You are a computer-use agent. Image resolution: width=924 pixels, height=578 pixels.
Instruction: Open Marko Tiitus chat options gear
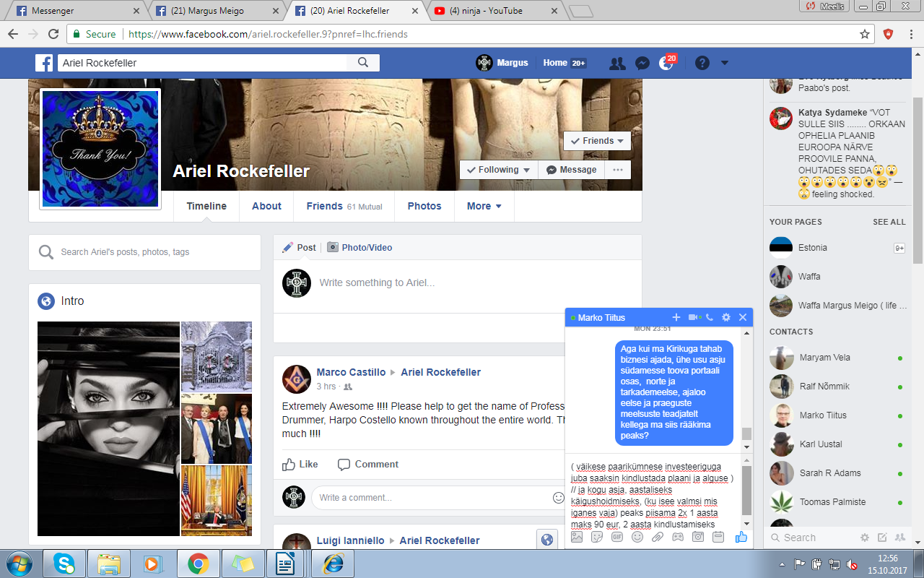pos(726,317)
